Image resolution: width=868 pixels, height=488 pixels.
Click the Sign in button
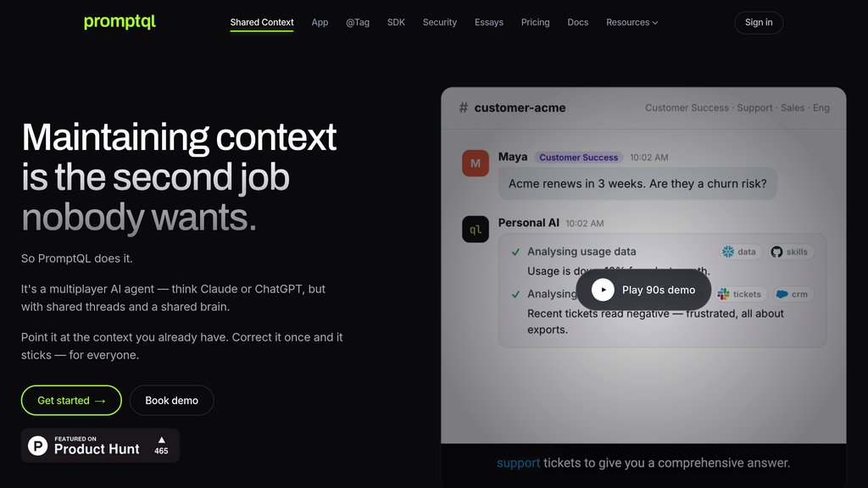tap(759, 23)
